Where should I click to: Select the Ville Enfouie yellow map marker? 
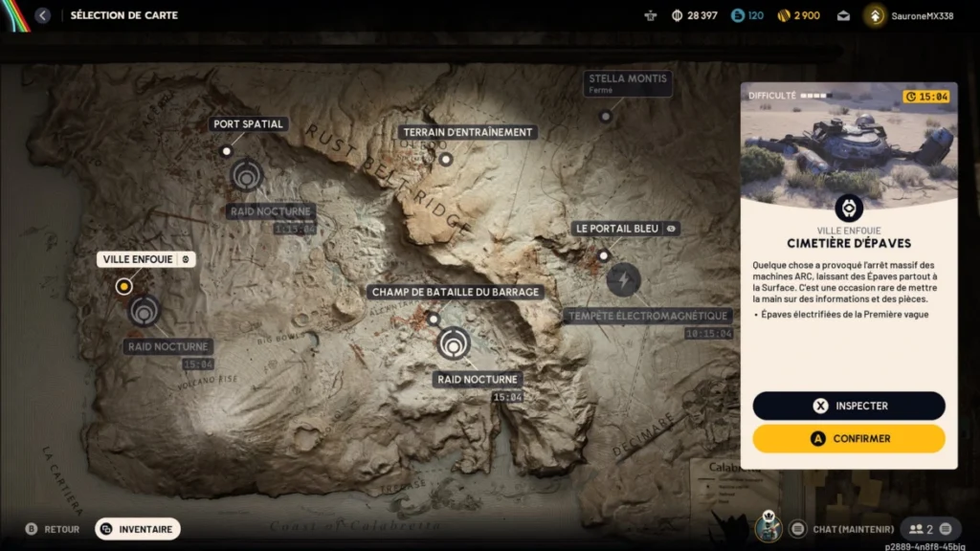coord(123,286)
